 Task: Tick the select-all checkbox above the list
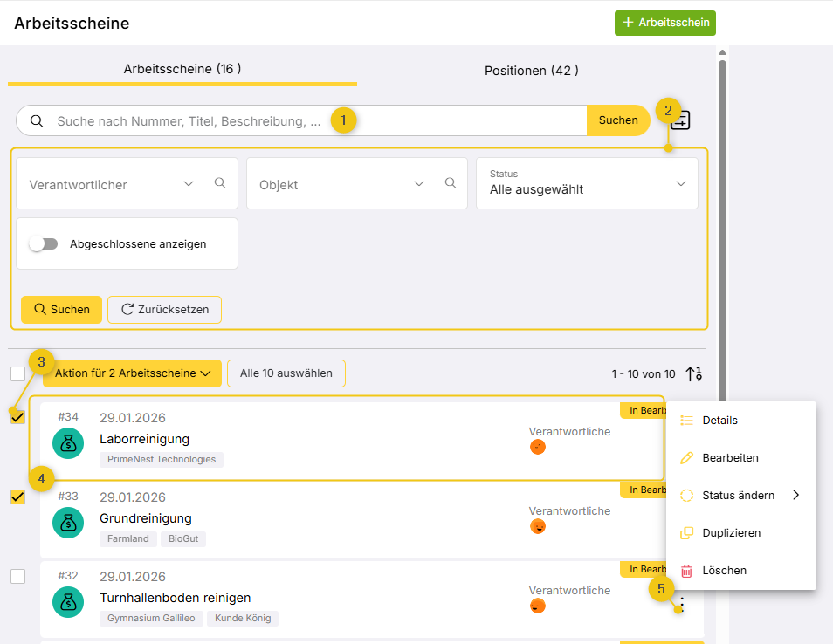click(17, 373)
